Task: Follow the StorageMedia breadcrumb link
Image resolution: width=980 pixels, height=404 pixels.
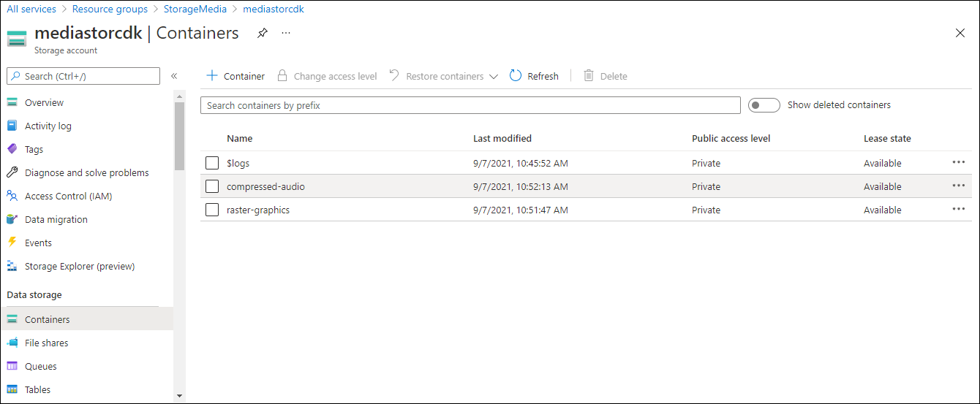Action: coord(195,9)
